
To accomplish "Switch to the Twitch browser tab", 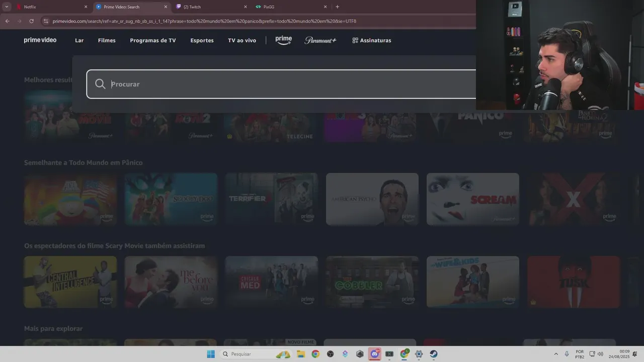I will coord(210,7).
